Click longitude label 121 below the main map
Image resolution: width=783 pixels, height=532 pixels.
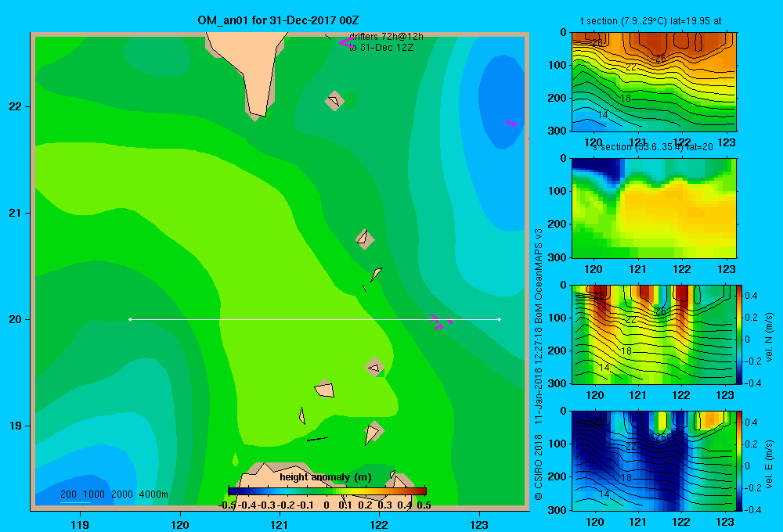click(x=280, y=524)
